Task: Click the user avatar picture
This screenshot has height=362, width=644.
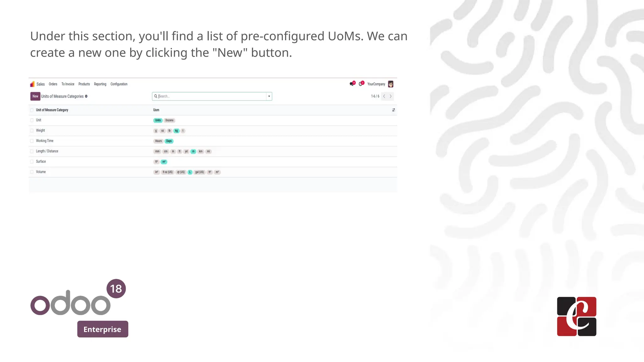Action: [391, 84]
